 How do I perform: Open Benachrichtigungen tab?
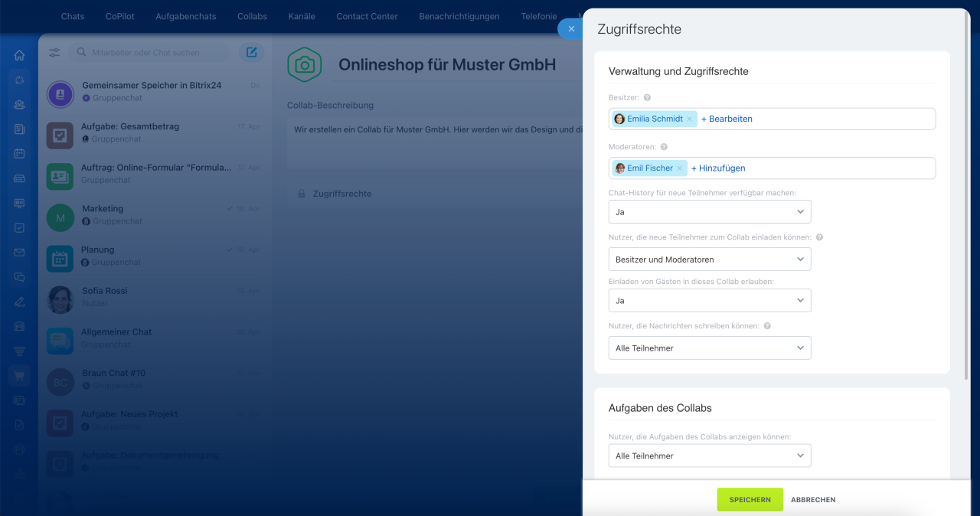click(x=459, y=16)
